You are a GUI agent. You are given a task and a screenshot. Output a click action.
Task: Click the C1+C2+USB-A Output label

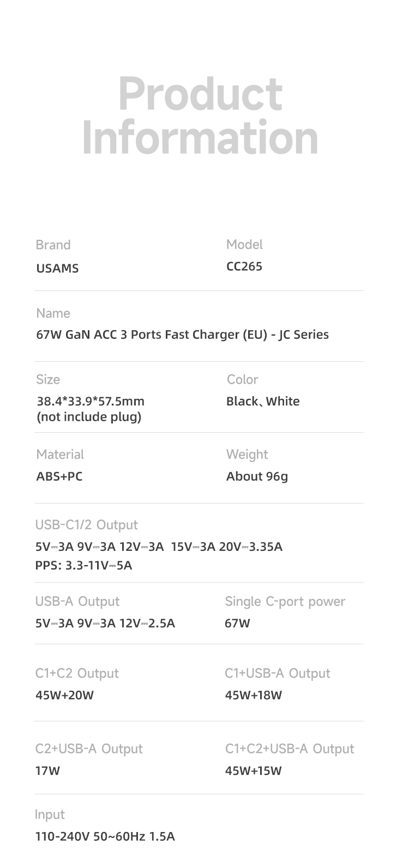point(289,749)
